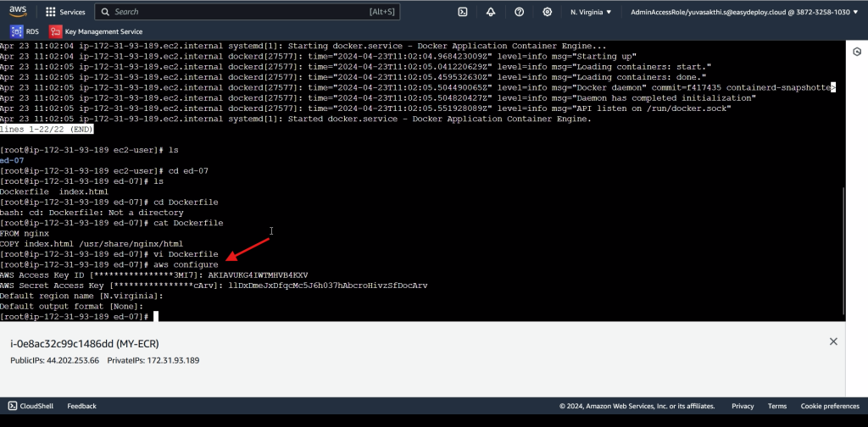This screenshot has height=427, width=868.
Task: Click the info panel icon on right edge
Action: click(856, 53)
